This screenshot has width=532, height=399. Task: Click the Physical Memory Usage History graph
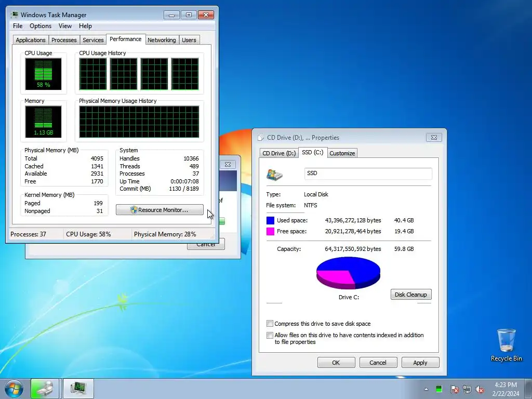pyautogui.click(x=139, y=122)
